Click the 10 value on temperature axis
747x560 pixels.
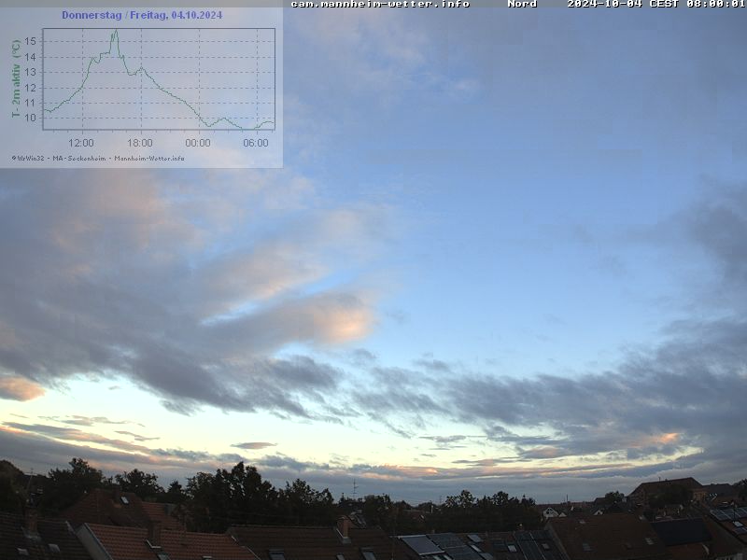(x=31, y=118)
